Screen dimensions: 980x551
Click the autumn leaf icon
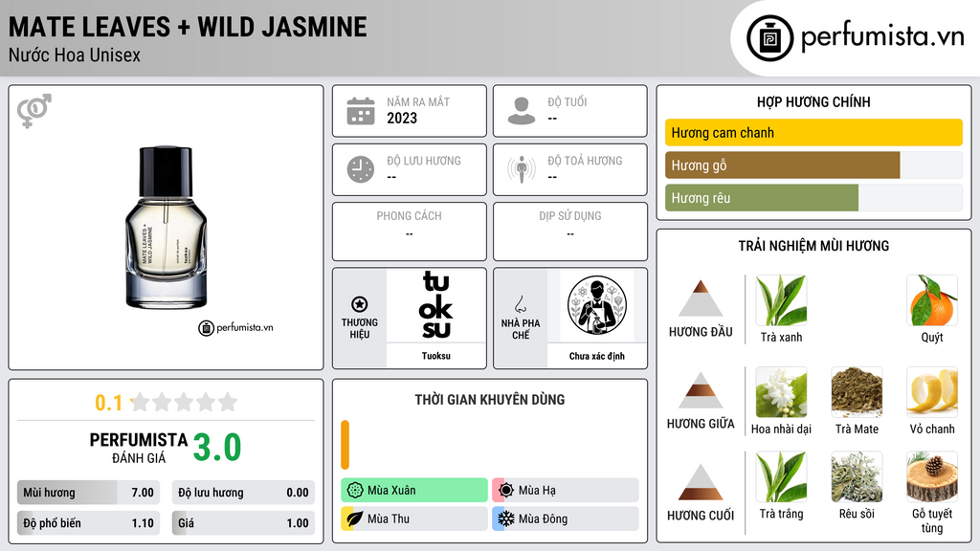[x=355, y=518]
